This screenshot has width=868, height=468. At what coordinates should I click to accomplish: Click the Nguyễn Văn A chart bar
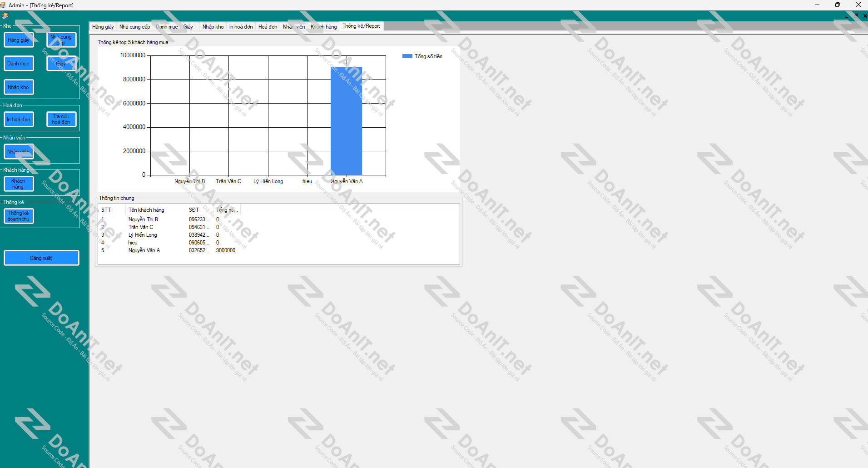tap(346, 121)
